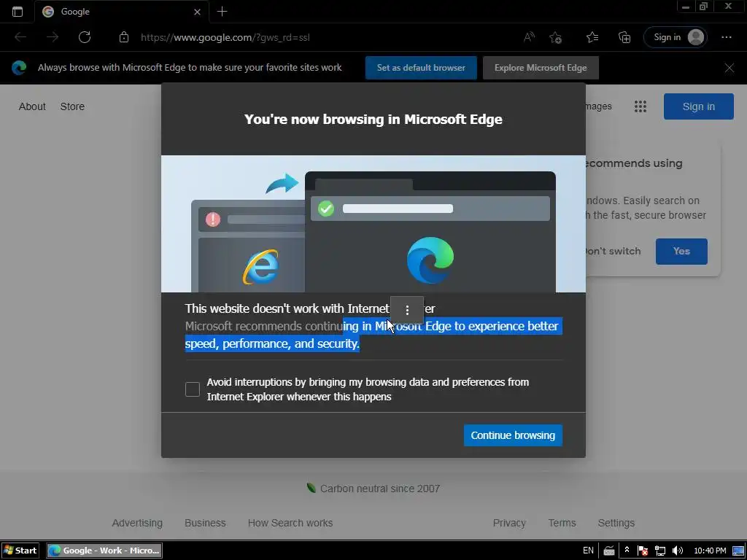The height and width of the screenshot is (560, 747).
Task: Open Google Store link
Action: [x=72, y=106]
